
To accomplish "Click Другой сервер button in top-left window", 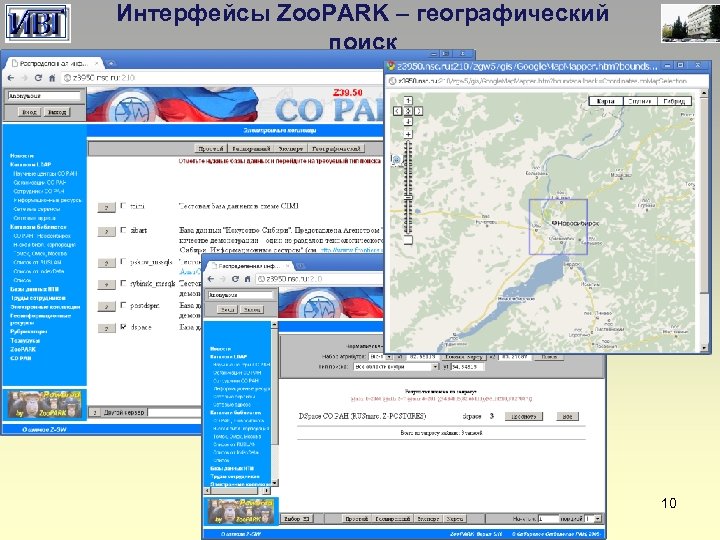I will point(124,412).
